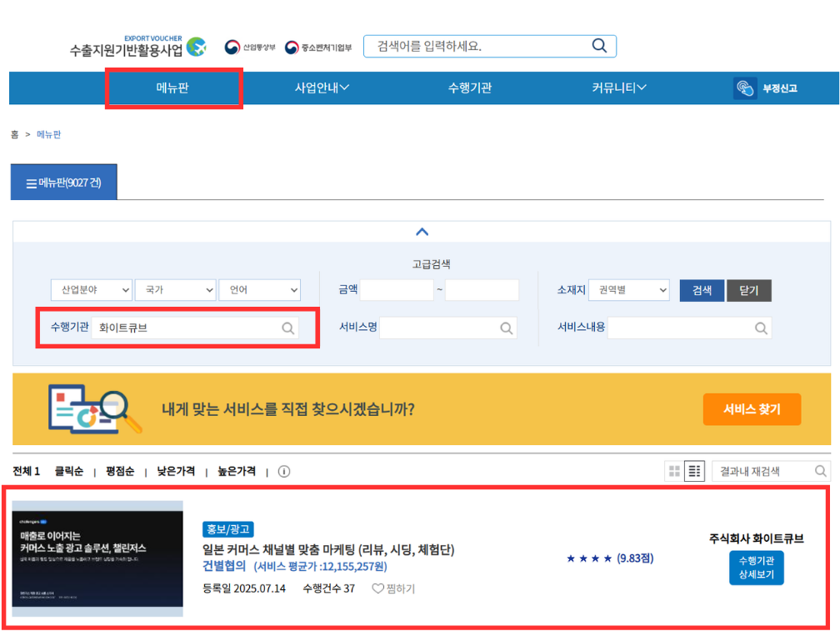840x631 pixels.
Task: Click the sort info circle icon
Action: pos(284,472)
